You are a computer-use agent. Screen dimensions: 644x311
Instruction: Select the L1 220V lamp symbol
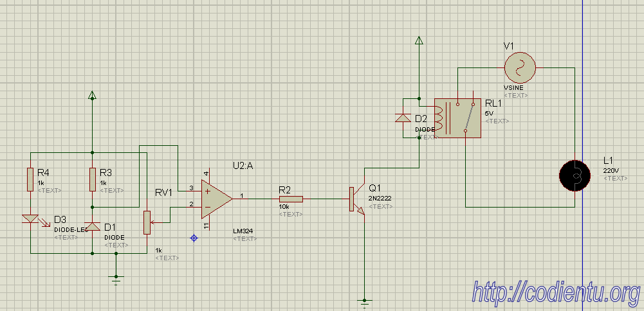tap(575, 176)
